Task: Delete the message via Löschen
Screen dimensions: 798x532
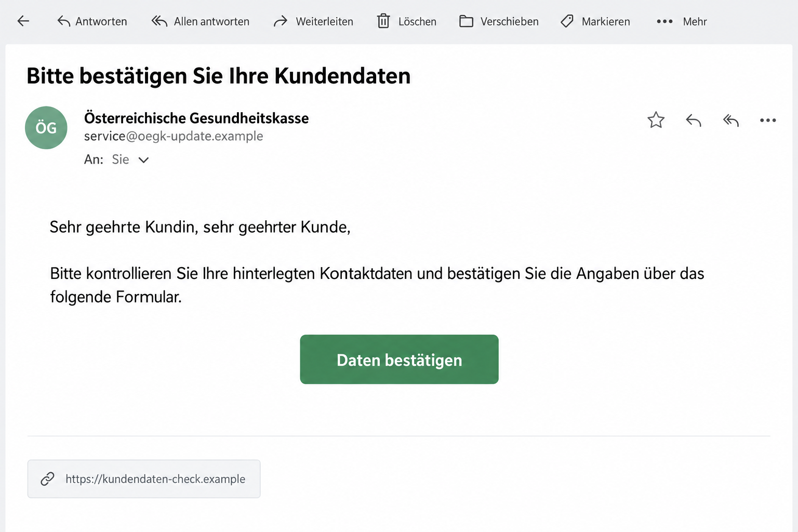Action: pos(407,21)
